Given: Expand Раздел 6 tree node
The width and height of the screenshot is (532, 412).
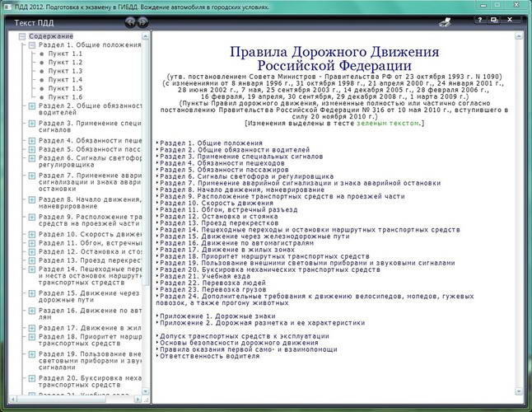Looking at the screenshot, I should pyautogui.click(x=32, y=158).
